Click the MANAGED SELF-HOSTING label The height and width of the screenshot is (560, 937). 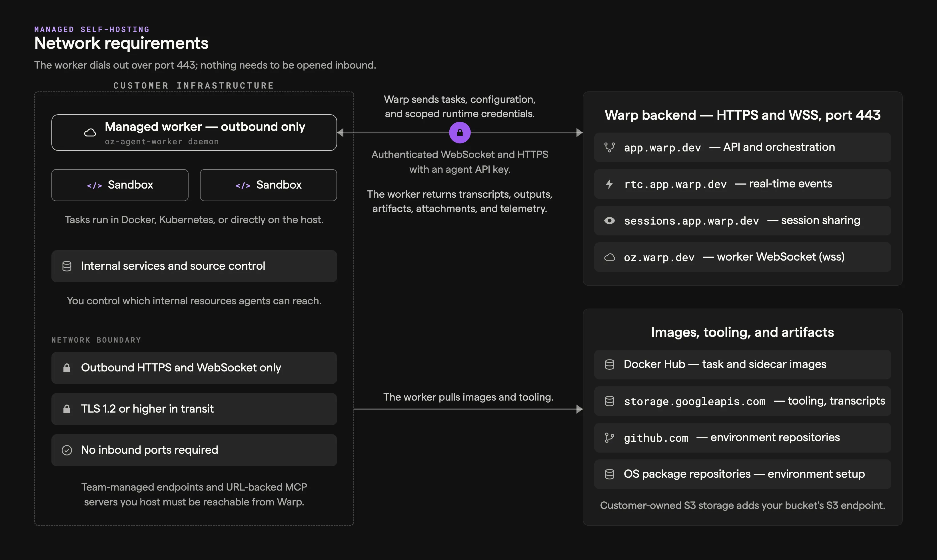tap(92, 29)
